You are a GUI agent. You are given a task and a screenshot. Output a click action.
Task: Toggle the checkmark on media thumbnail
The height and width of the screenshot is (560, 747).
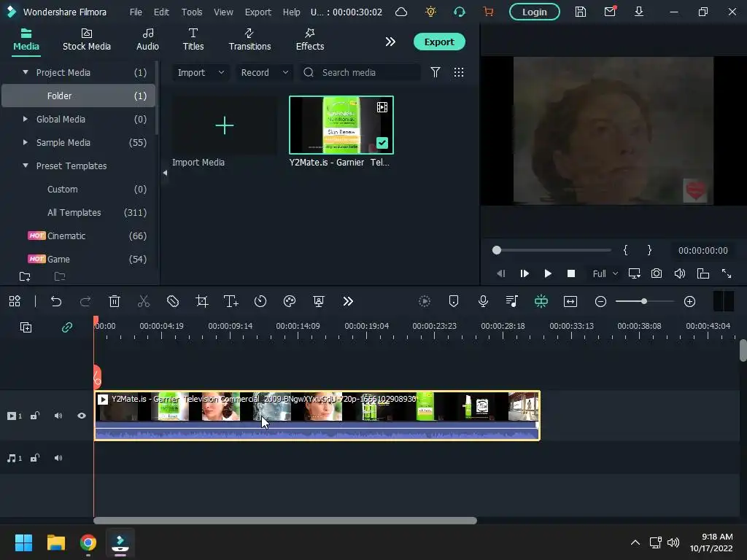382,143
